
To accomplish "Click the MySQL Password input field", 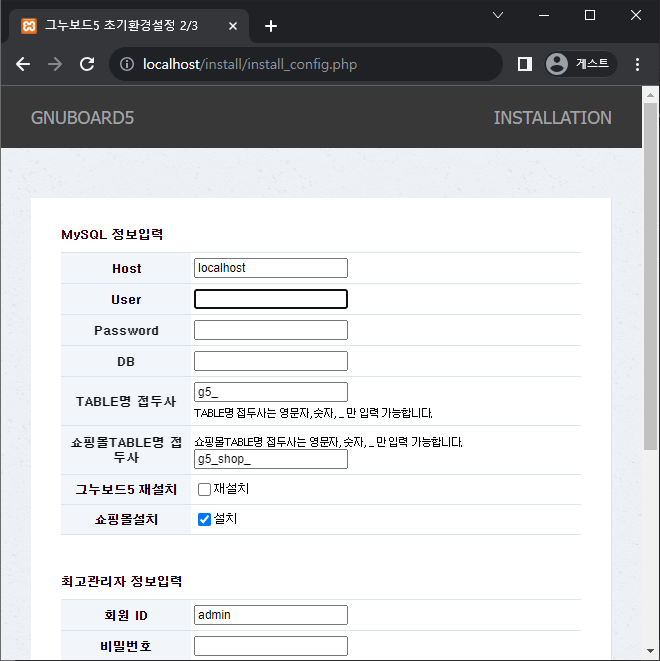I will point(271,330).
